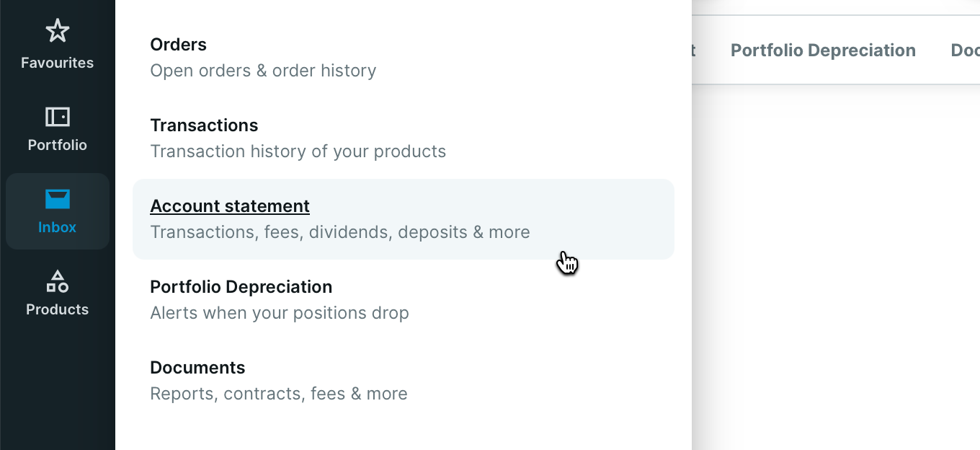This screenshot has height=450, width=980.
Task: Open the Portfolio sidebar icon
Action: tap(57, 116)
